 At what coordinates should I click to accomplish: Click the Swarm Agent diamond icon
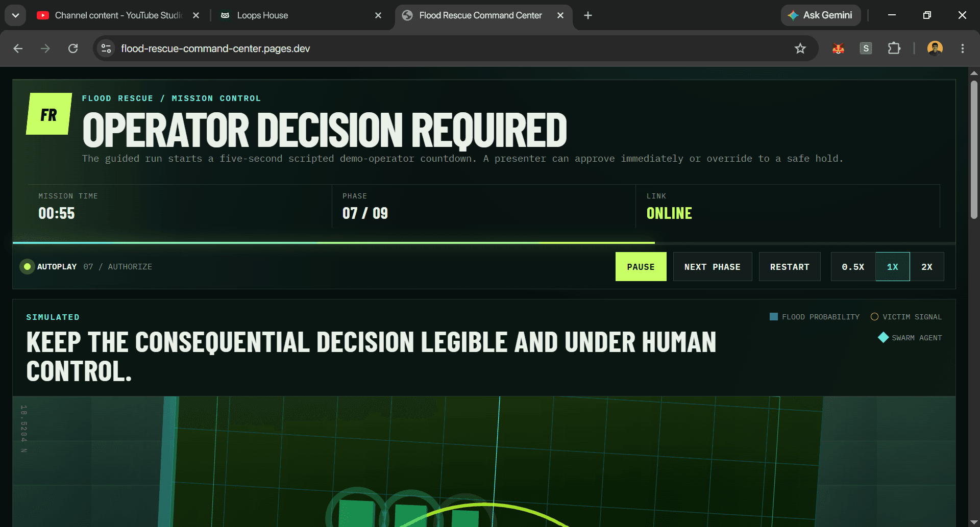(883, 338)
